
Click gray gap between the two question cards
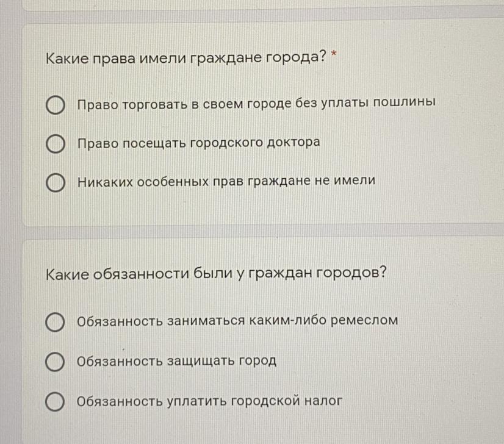pyautogui.click(x=257, y=231)
